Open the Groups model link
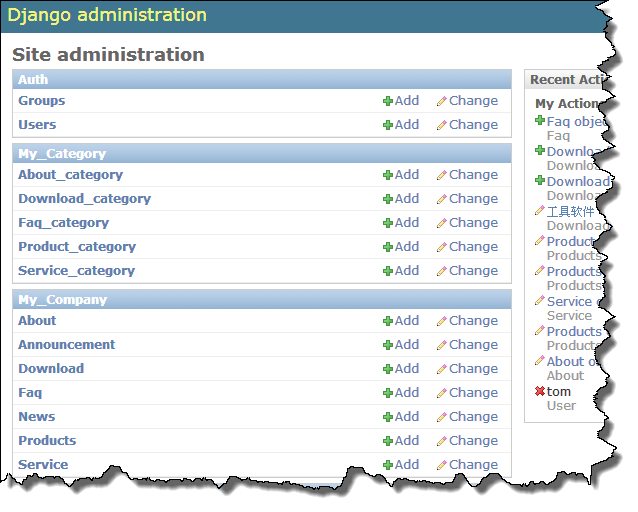The height and width of the screenshot is (512, 638). [42, 101]
